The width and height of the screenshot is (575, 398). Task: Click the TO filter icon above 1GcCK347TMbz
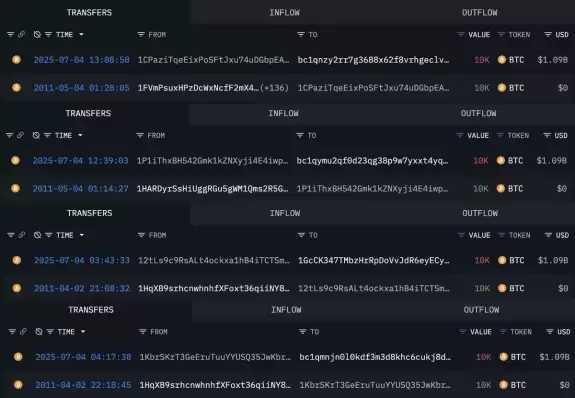[301, 235]
